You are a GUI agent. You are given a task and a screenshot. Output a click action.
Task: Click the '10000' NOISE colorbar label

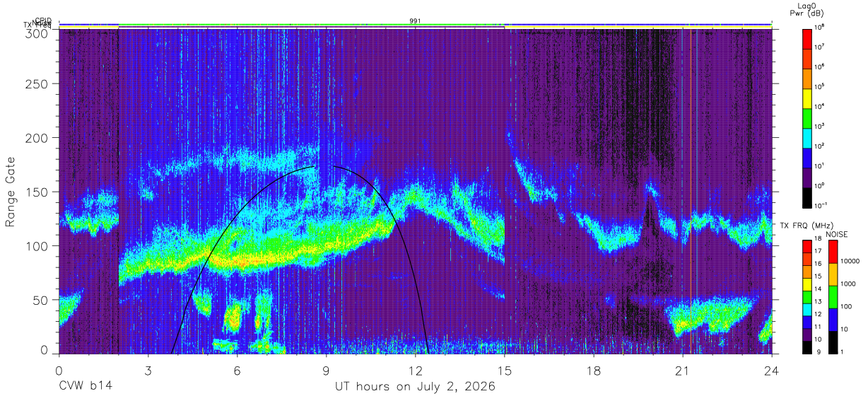(x=849, y=261)
